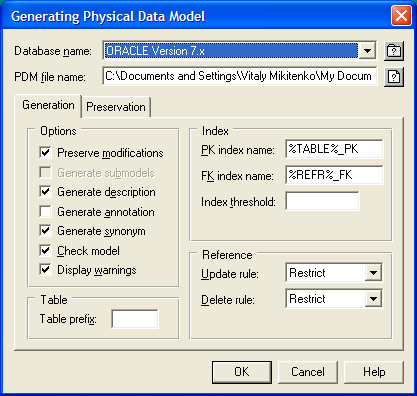Close the Generating Physical Data Model dialog
Viewport: 417px width, 396px height.
[x=401, y=16]
